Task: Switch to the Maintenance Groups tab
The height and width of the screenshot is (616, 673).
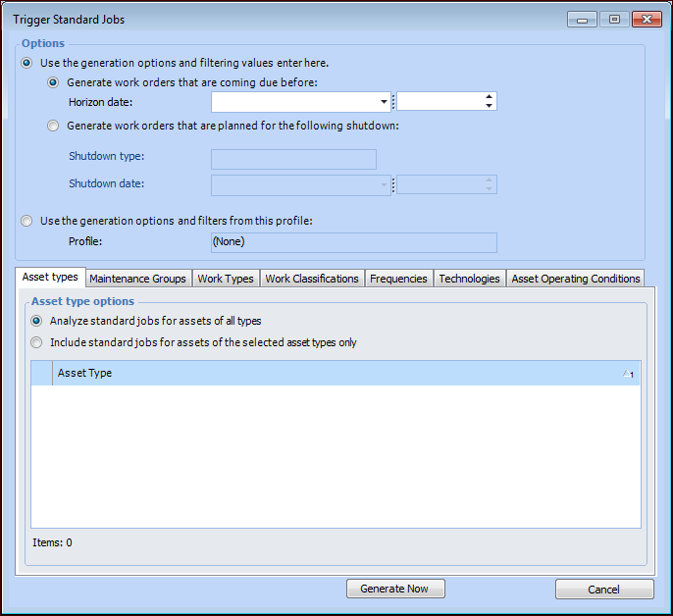Action: pos(137,279)
